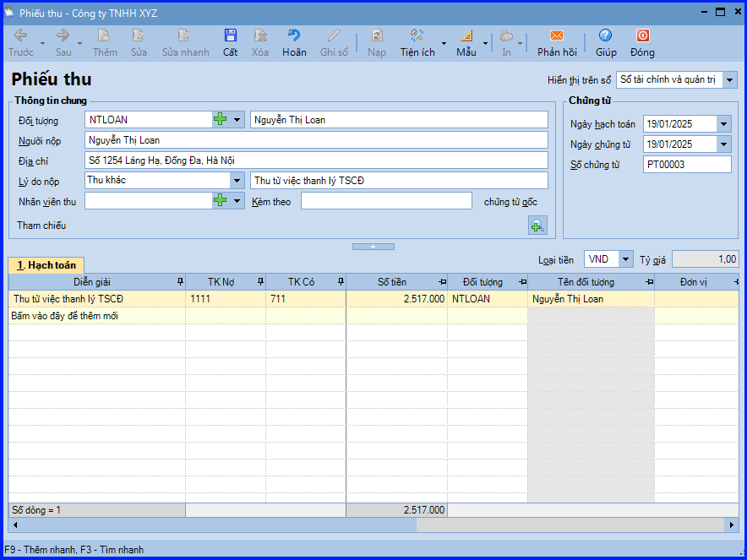Click the pin icon on Số tiền column
This screenshot has width=747, height=560.
pos(442,282)
